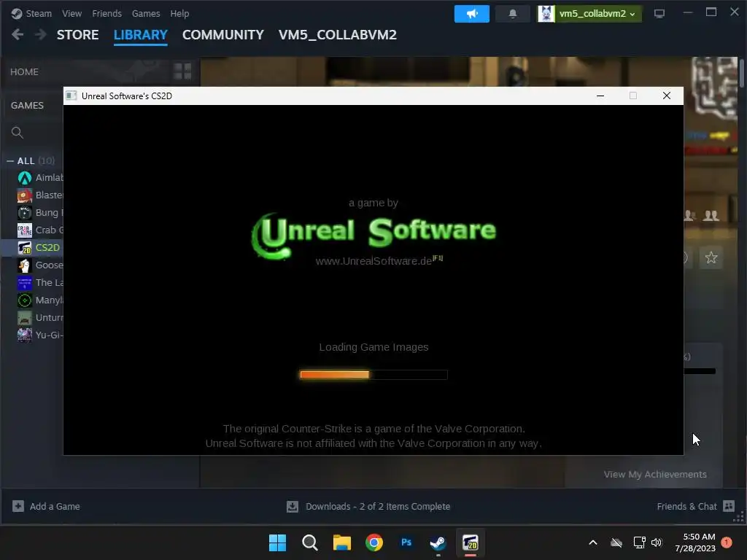Click the blue announcements megaphone button
This screenshot has width=747, height=560.
(472, 14)
